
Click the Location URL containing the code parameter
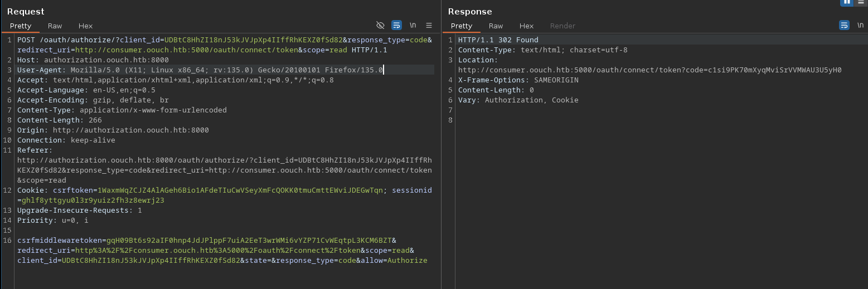pyautogui.click(x=649, y=70)
